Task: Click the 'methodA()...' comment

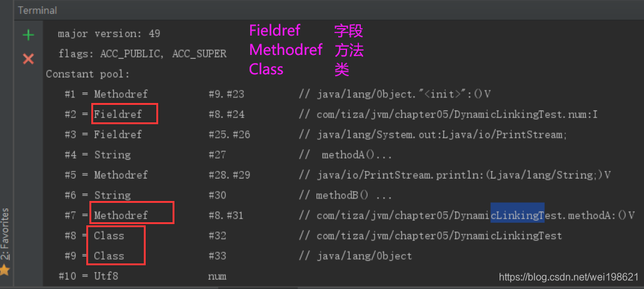Action: tap(345, 155)
